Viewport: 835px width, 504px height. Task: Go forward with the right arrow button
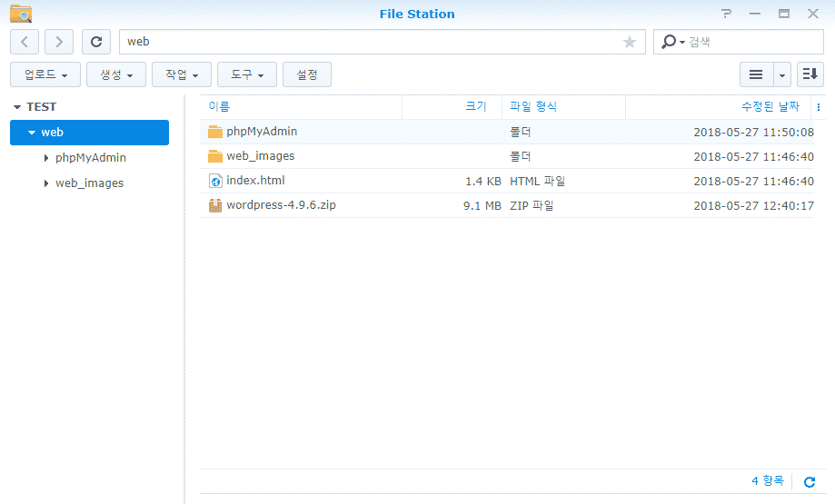[58, 42]
